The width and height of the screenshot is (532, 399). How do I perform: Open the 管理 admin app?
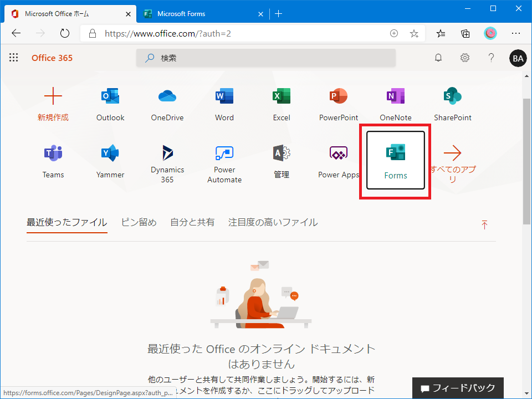[x=282, y=161]
